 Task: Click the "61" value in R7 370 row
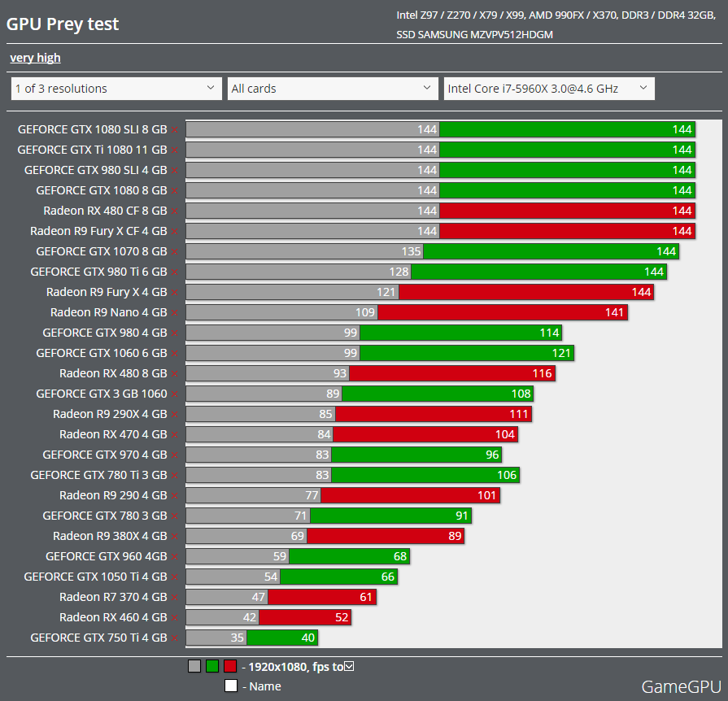coord(366,597)
